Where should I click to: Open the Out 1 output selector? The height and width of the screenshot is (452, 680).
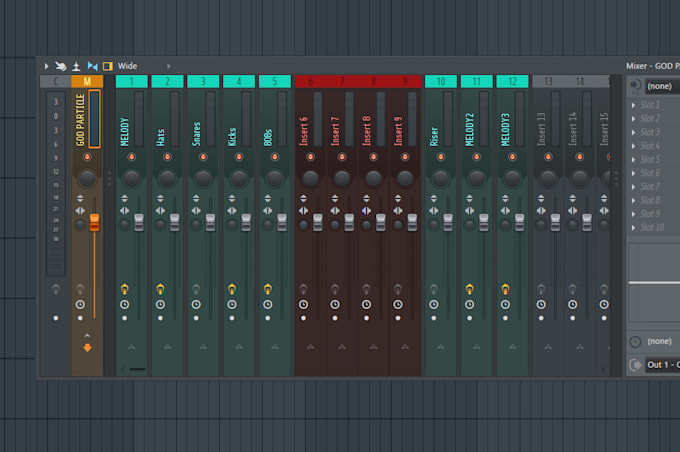coord(662,365)
